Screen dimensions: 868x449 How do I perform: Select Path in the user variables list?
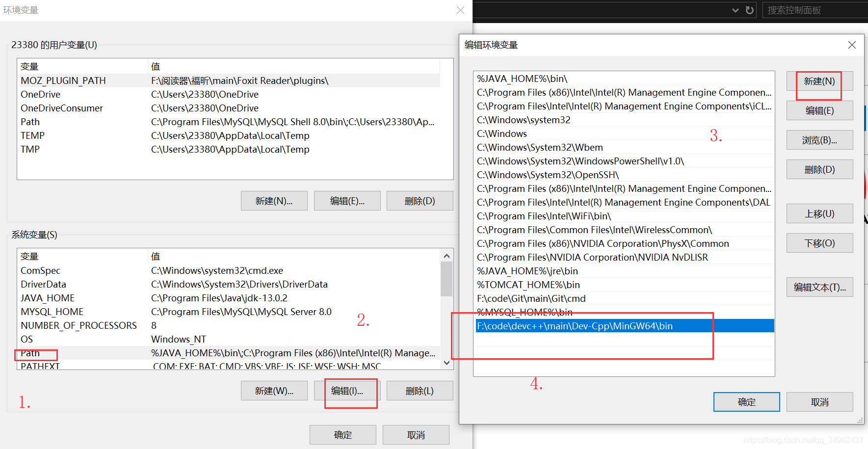(x=229, y=122)
